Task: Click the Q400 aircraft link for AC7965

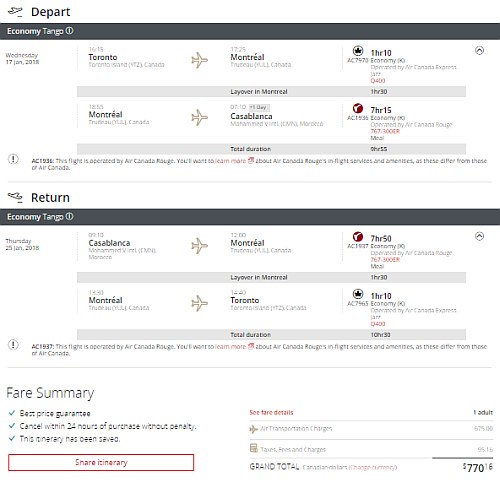Action: pyautogui.click(x=378, y=324)
